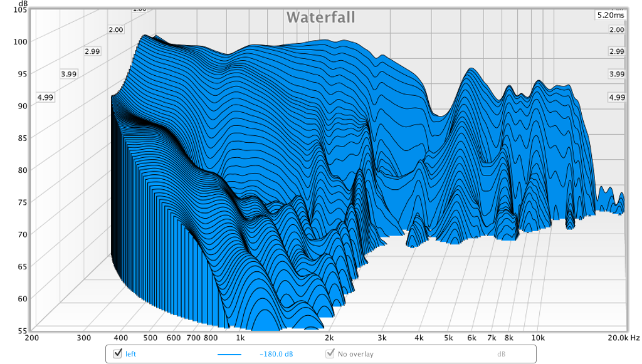Select the "95" dB axis label
Viewport: 642px width, 364px height.
22,74
